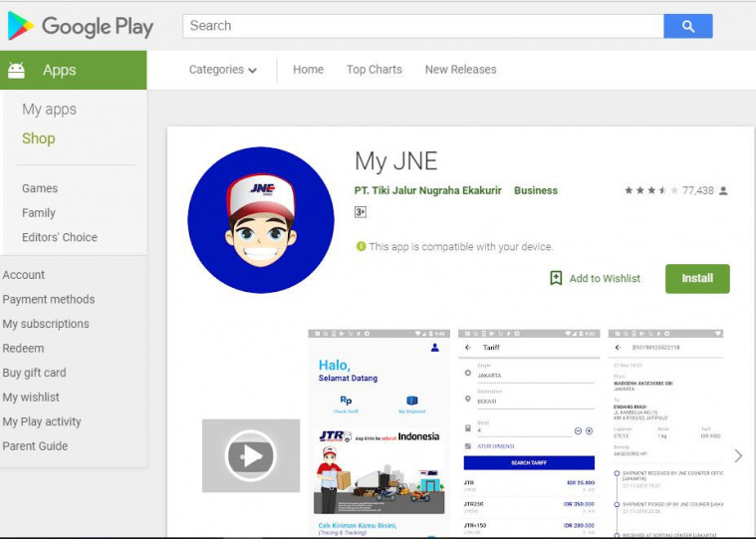
Task: Open My apps in the sidebar
Action: [x=50, y=110]
